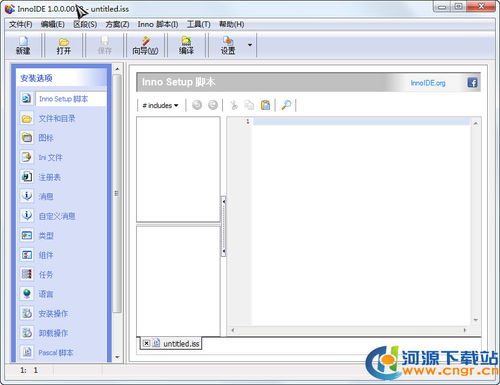Select 卸载操作 in the sidebar
The width and height of the screenshot is (500, 385).
[x=53, y=333]
